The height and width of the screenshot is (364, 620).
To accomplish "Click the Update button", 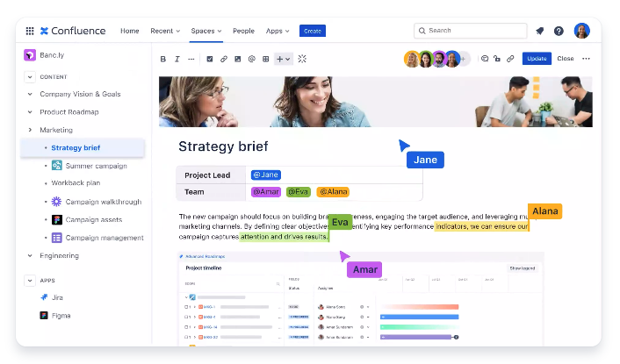I will click(537, 59).
